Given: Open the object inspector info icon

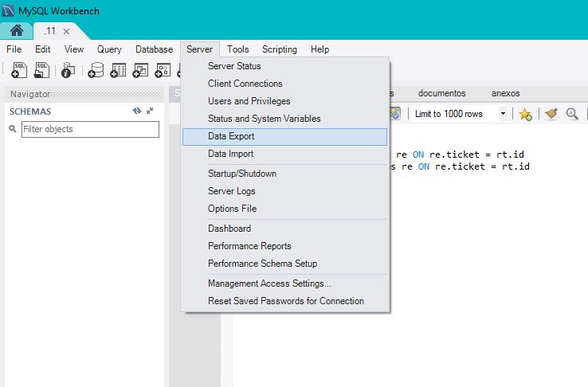Looking at the screenshot, I should [68, 70].
